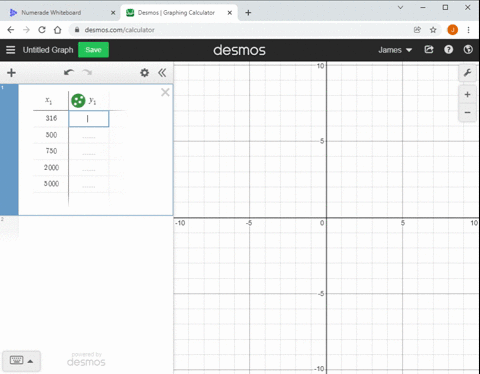Open the Chrome three-dot menu
The image size is (480, 374).
click(468, 30)
